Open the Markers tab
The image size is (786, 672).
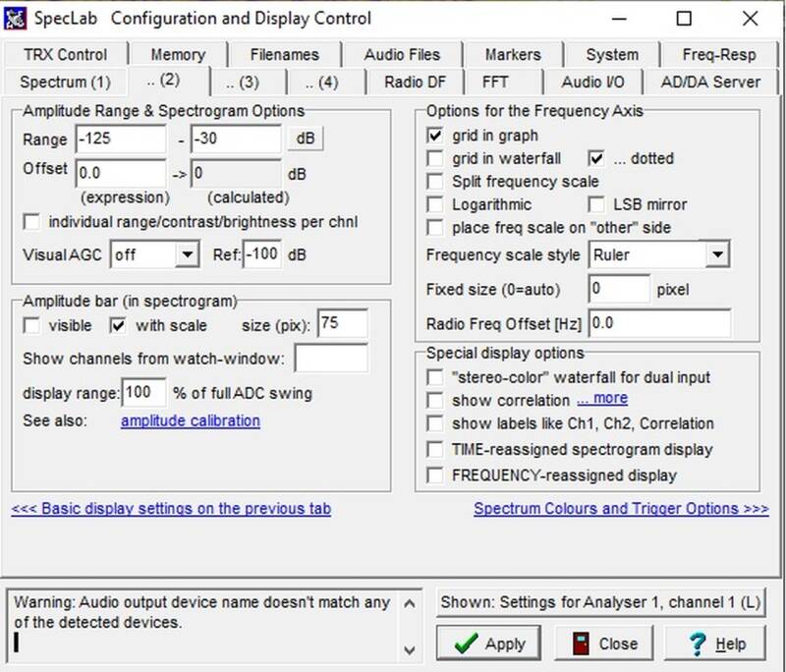(513, 54)
